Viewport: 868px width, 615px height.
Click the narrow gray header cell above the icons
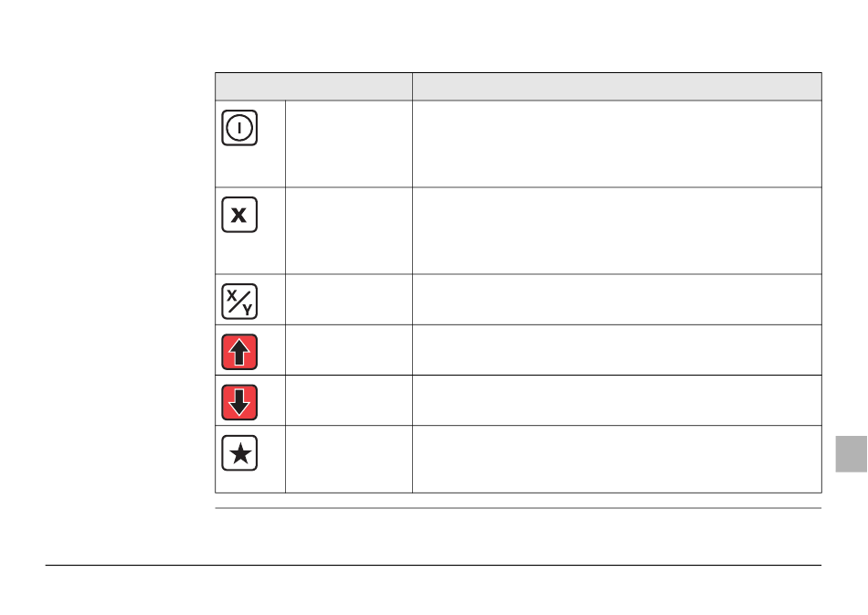(x=314, y=86)
